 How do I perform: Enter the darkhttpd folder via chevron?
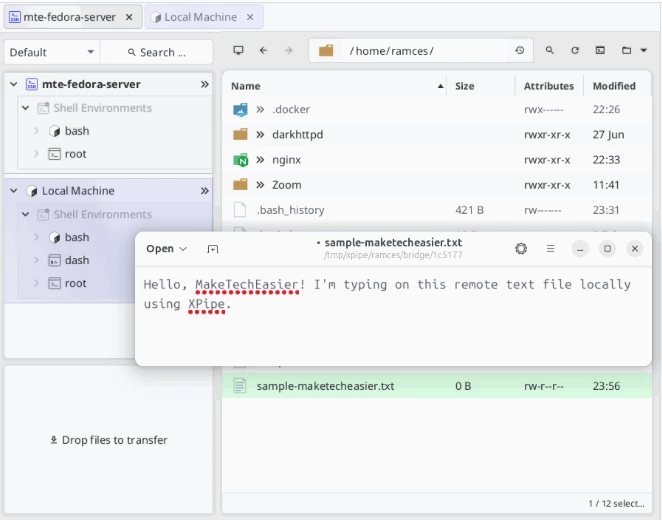coord(260,135)
